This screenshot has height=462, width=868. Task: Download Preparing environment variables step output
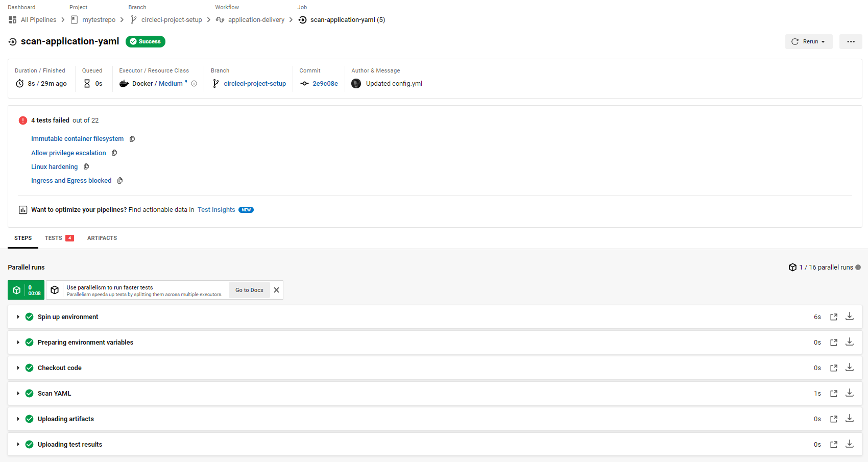[x=850, y=342]
